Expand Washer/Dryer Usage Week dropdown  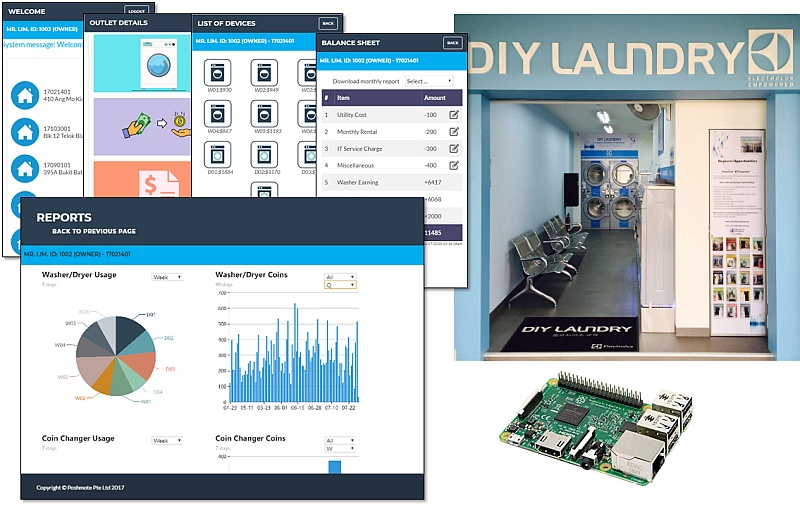pos(166,277)
